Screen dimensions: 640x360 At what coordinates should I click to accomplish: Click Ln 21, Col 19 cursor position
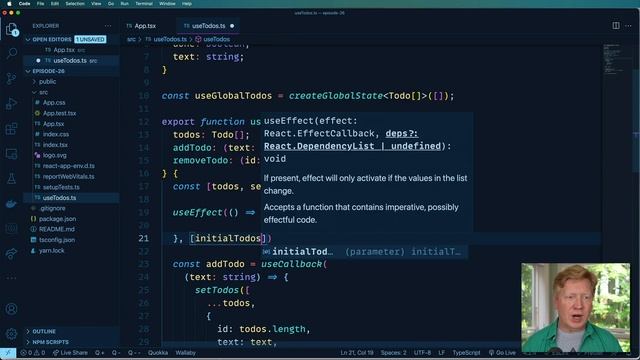pyautogui.click(x=357, y=353)
